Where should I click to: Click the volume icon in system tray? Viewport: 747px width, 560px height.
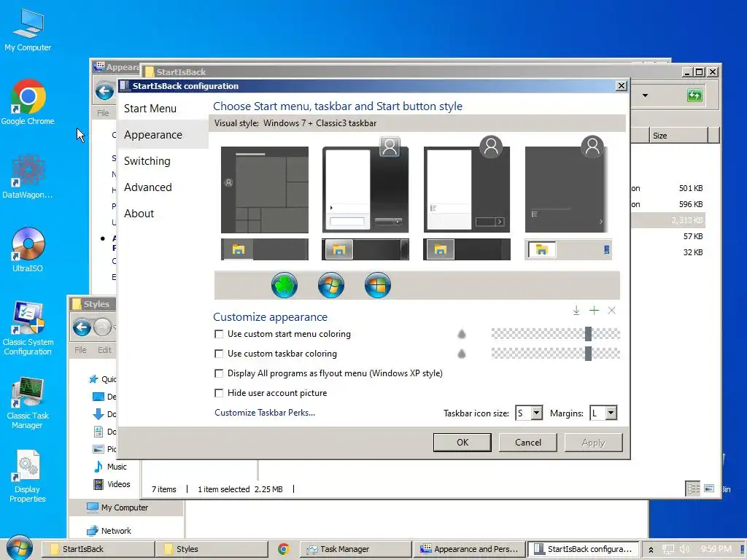pos(684,549)
